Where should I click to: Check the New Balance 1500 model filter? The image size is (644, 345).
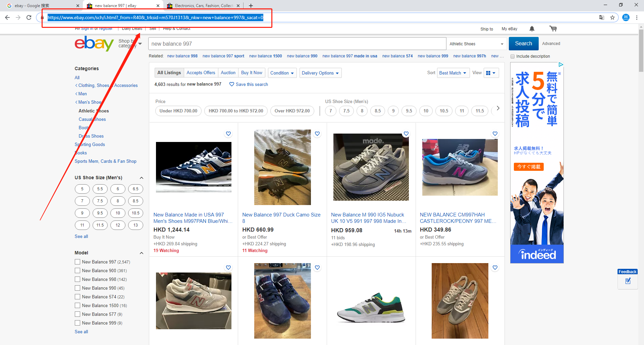pos(77,305)
